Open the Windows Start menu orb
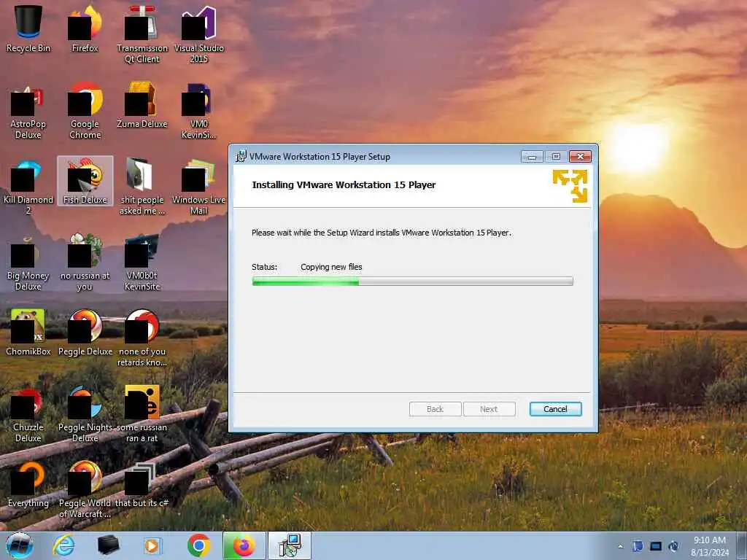 pos(20,545)
